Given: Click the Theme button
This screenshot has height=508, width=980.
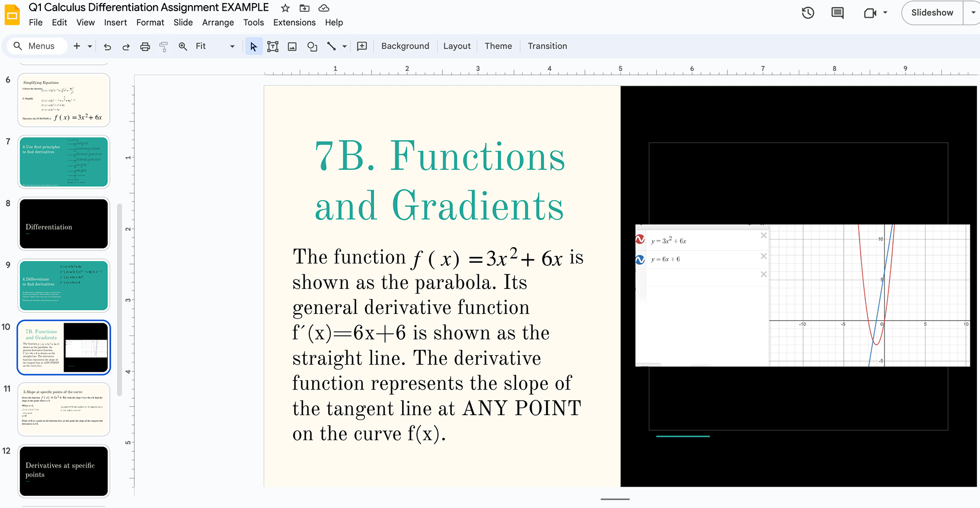Looking at the screenshot, I should pyautogui.click(x=498, y=46).
